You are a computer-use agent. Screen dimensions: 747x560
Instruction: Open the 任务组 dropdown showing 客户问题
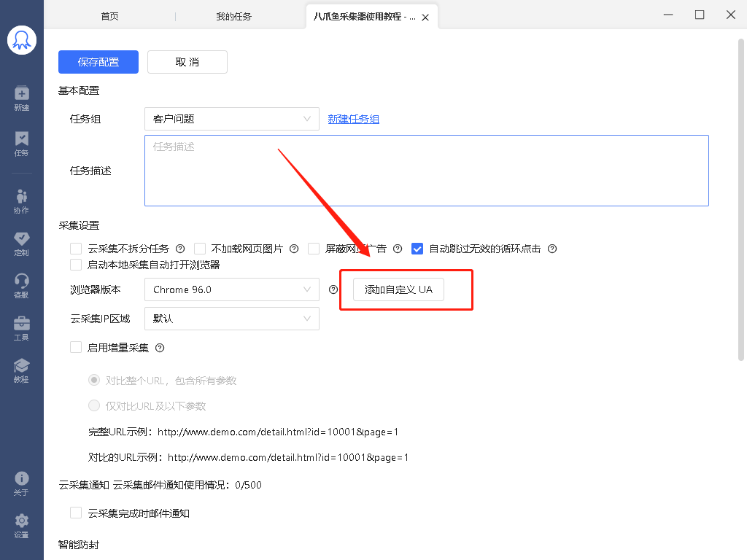pos(231,119)
